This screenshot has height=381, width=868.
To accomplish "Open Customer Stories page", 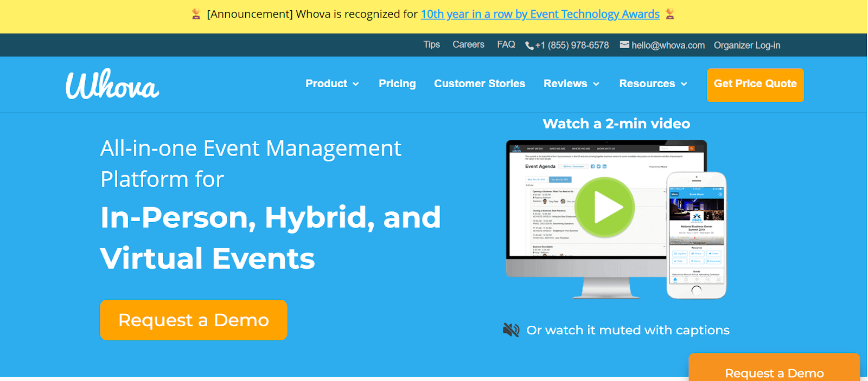I will pos(480,83).
